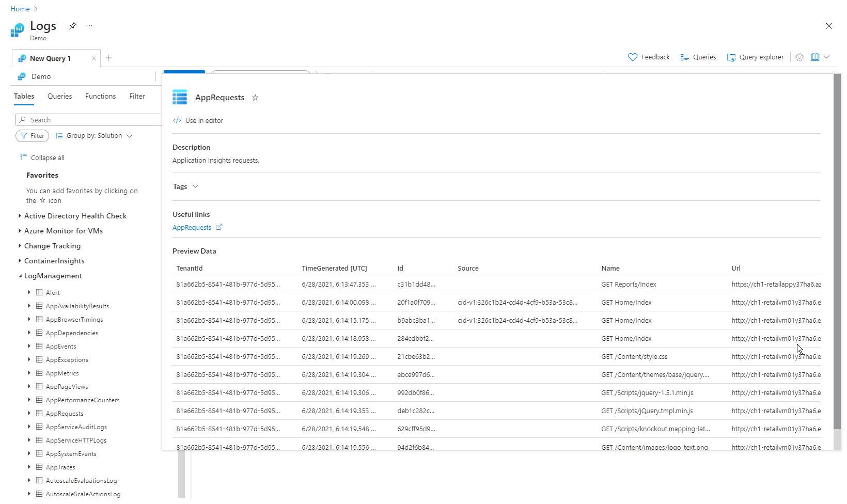Expand Change Tracking group
Viewport: 847px width, 504px height.
[20, 246]
